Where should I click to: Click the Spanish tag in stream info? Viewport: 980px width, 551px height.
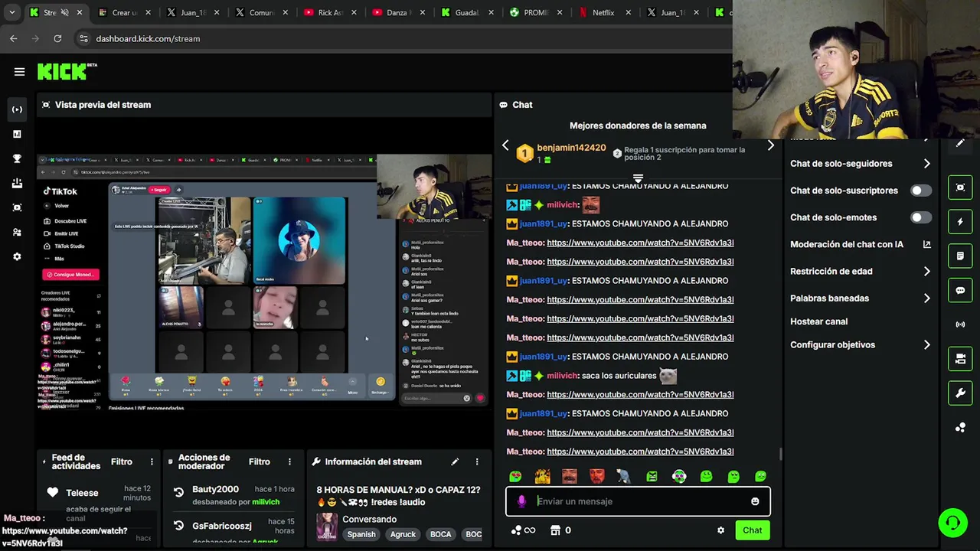coord(361,534)
